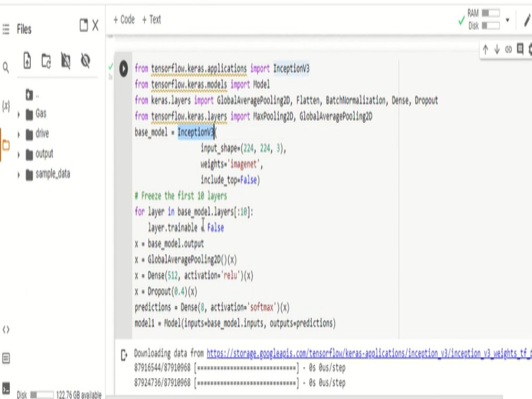Click the 'model1 = Model(inputs' line
Image resolution: width=532 pixels, height=399 pixels.
[x=235, y=323]
